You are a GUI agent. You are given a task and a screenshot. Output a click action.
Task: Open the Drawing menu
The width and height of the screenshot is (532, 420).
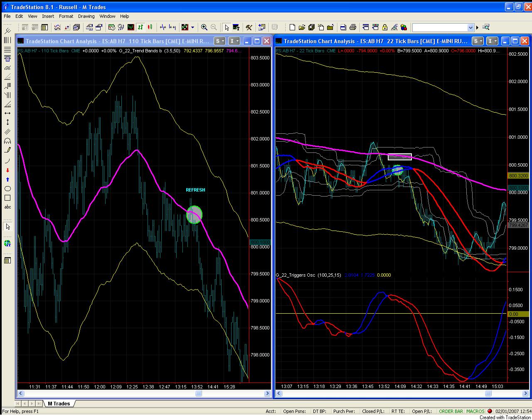(86, 16)
